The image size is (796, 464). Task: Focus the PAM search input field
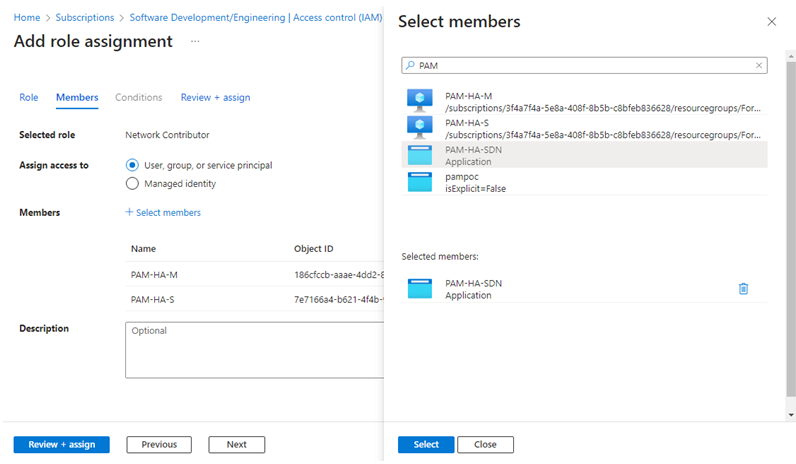tap(584, 65)
